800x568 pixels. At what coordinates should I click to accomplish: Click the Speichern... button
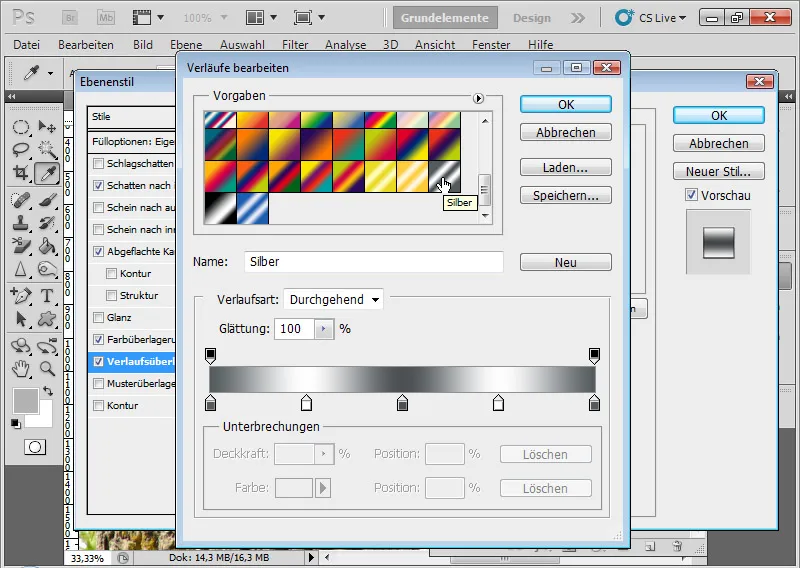pos(566,195)
